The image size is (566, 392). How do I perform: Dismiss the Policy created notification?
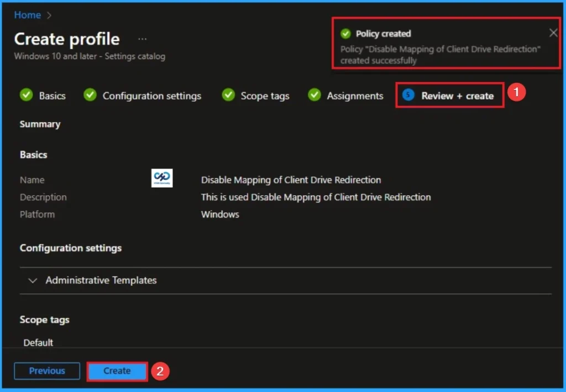coord(553,33)
